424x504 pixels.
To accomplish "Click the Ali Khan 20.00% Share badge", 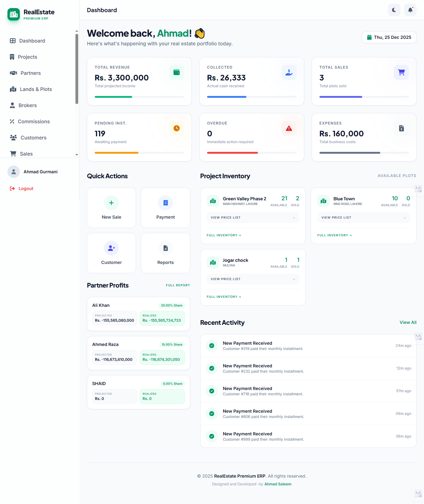I will click(172, 306).
